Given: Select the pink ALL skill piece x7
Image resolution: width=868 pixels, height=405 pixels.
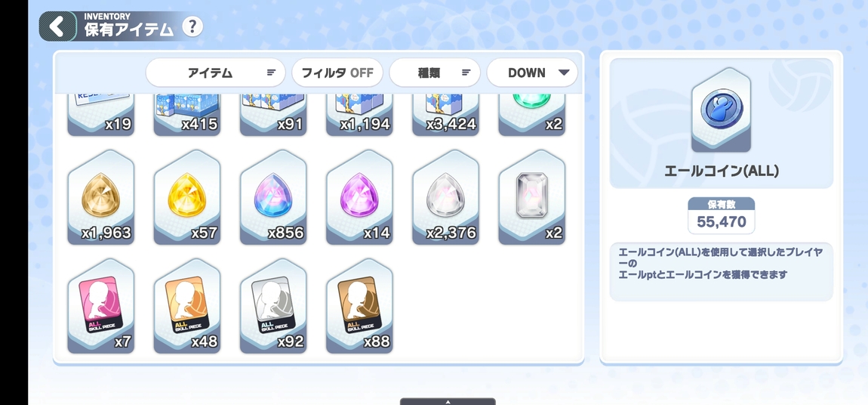Looking at the screenshot, I should [100, 306].
